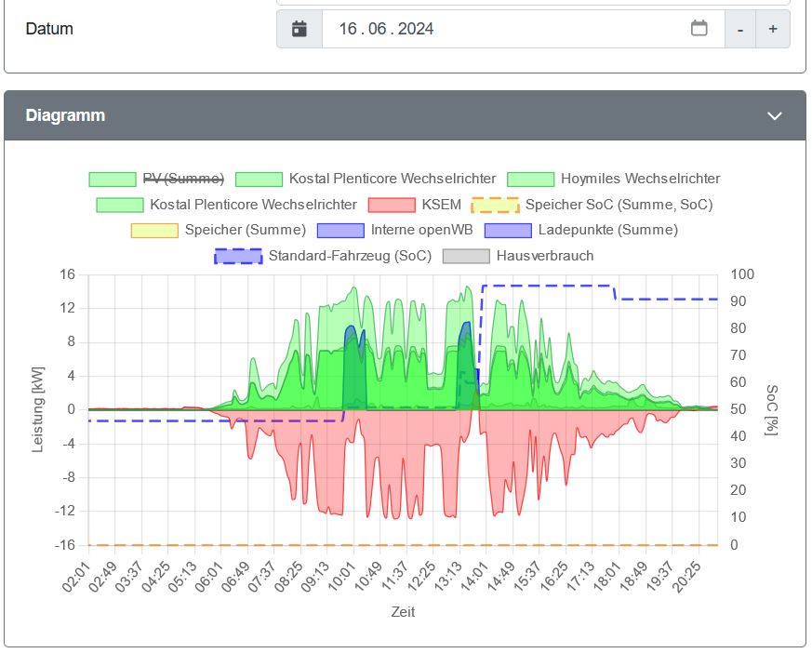812x653 pixels.
Task: Hide the KSEM series in legend
Action: pyautogui.click(x=415, y=205)
